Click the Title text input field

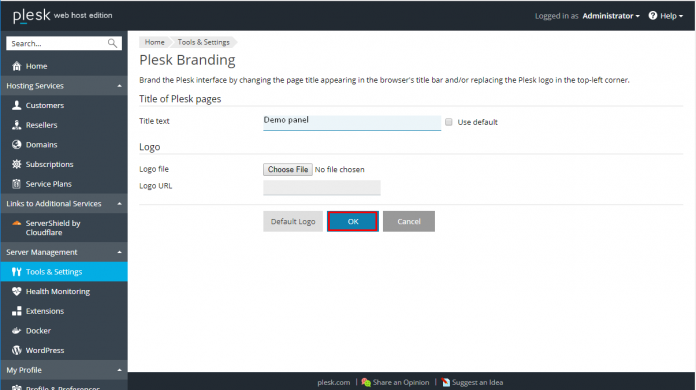coord(352,122)
